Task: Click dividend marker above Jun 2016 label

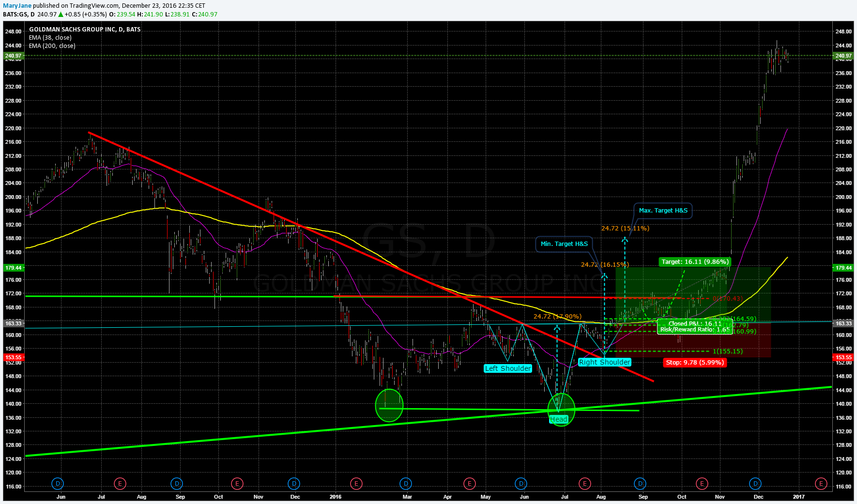Action: tap(521, 483)
